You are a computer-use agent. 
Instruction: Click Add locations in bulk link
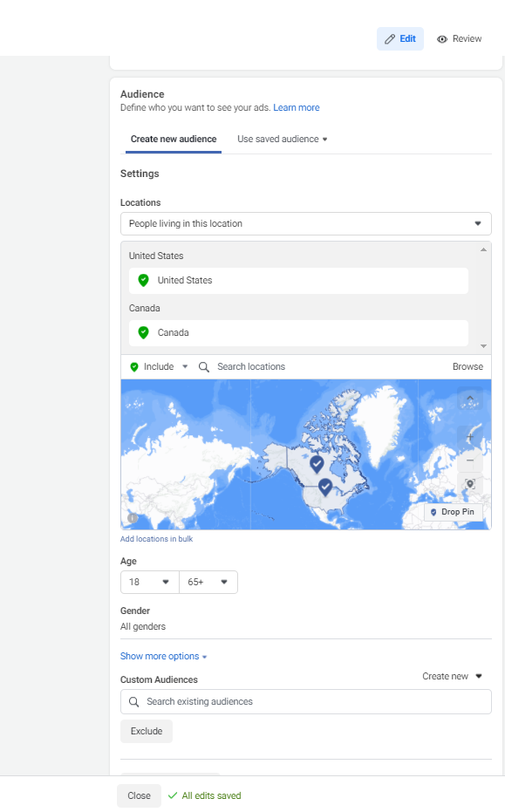click(x=156, y=539)
